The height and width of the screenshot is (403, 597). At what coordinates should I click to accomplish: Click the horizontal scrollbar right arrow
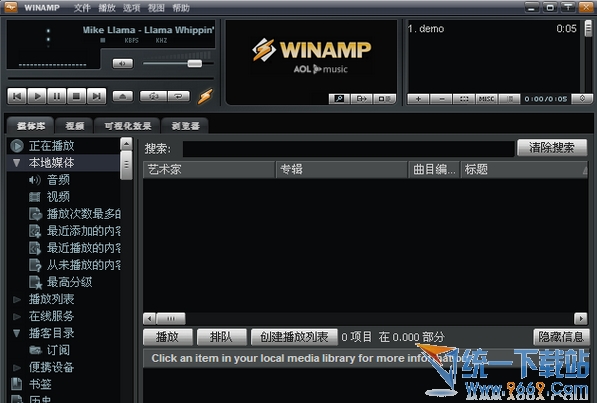click(581, 318)
